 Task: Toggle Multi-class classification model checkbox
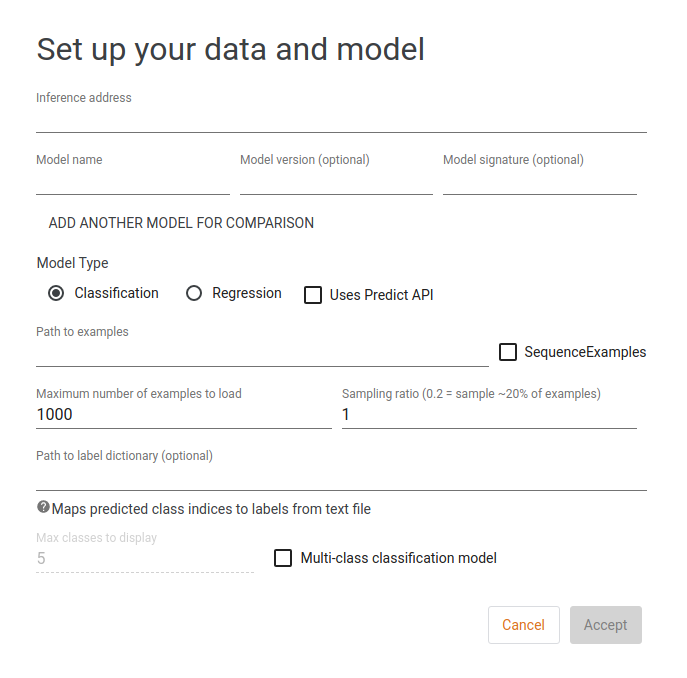(283, 558)
